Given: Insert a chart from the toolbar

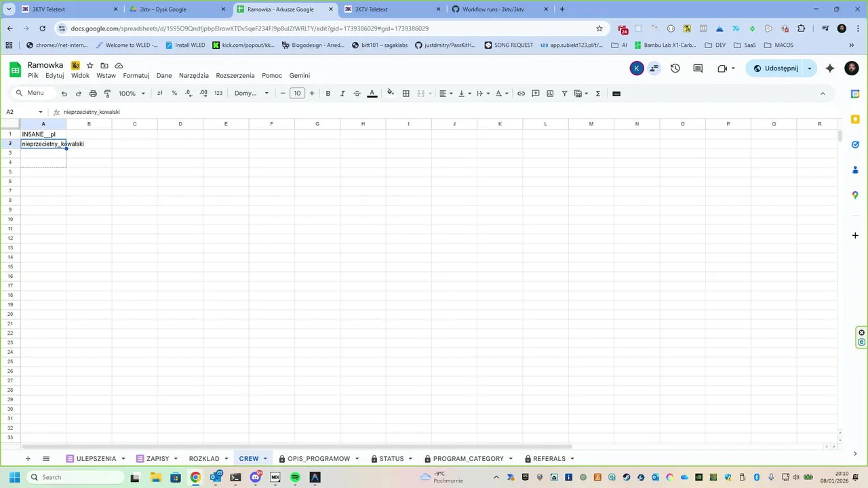Looking at the screenshot, I should (x=550, y=94).
